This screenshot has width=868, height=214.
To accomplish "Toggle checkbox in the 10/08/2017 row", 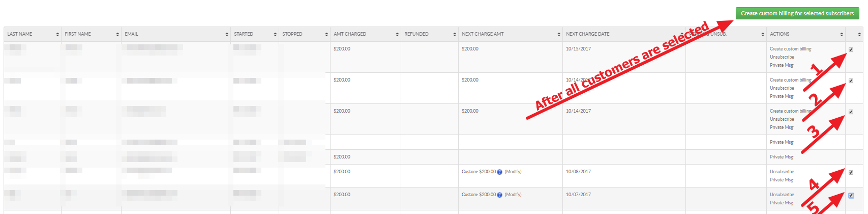I will click(x=851, y=172).
